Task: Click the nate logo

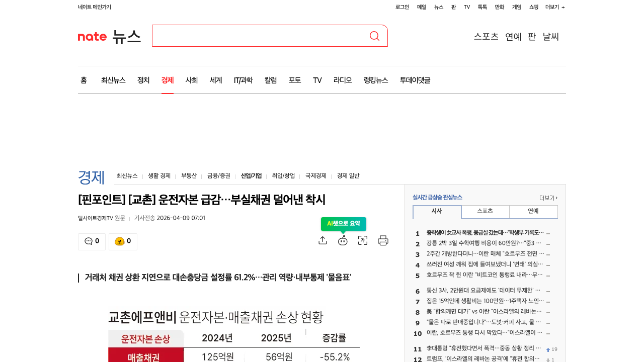Action: pyautogui.click(x=92, y=36)
